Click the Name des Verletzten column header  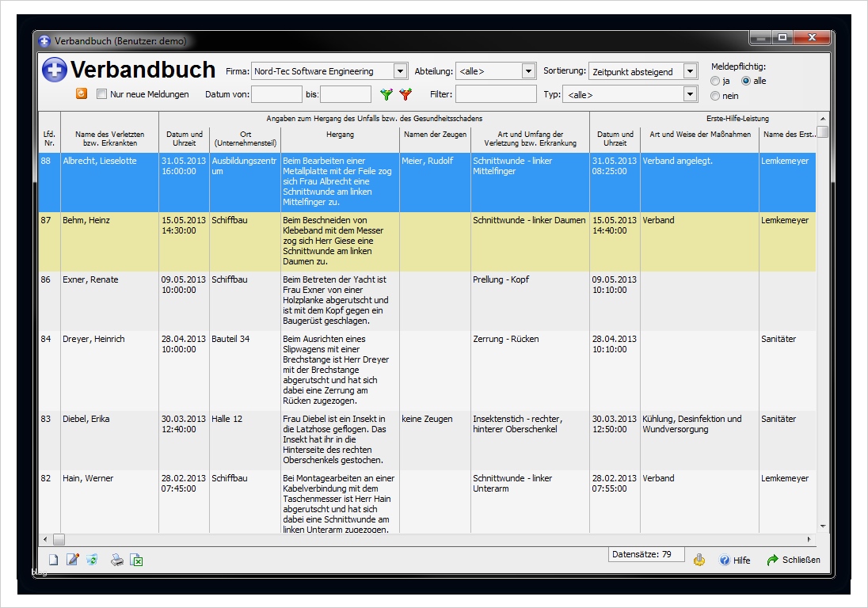tap(109, 139)
